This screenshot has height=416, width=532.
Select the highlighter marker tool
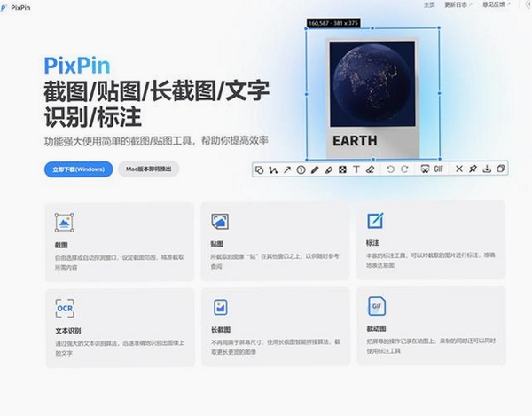pyautogui.click(x=329, y=169)
